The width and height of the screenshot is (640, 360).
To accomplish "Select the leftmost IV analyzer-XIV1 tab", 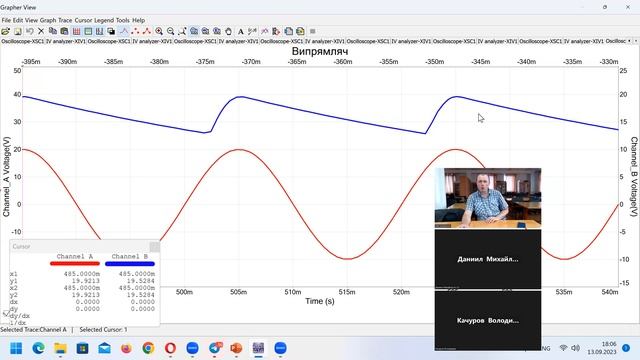I will coord(66,41).
